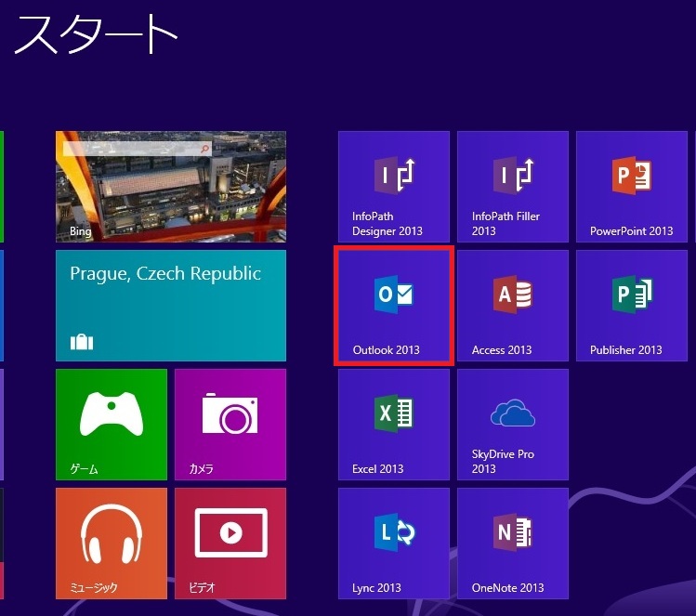Launch Publisher 2013
The height and width of the screenshot is (616, 696).
pos(632,306)
